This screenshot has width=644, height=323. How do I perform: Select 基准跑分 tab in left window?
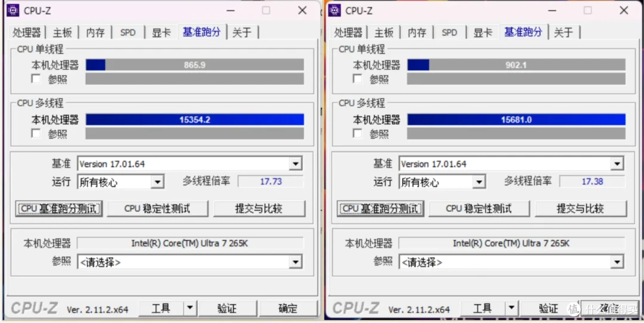(x=202, y=32)
